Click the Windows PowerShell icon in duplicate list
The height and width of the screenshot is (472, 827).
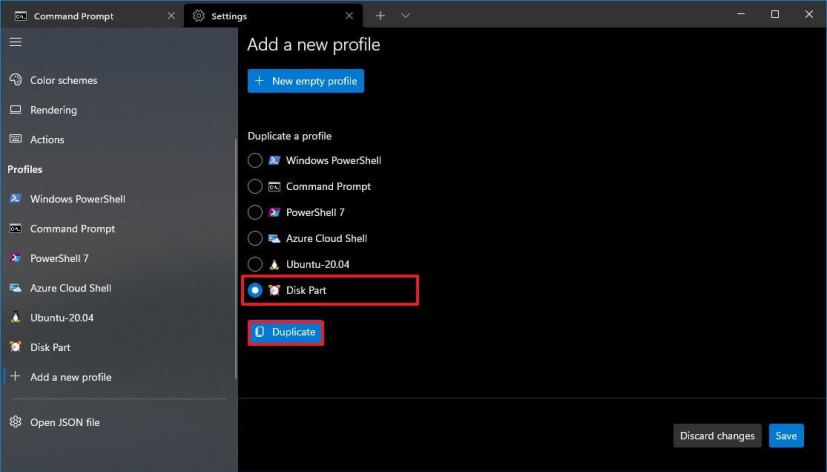[274, 160]
